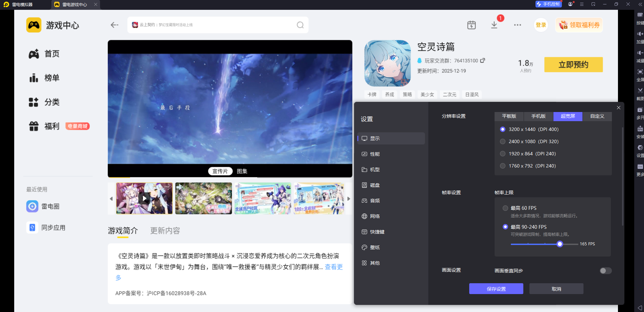Click the 游戏中心 logo icon

point(34,25)
